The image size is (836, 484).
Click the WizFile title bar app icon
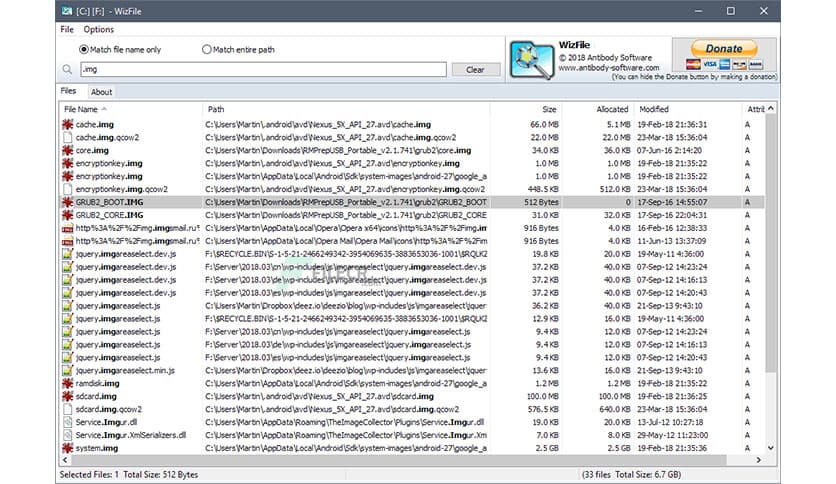coord(67,11)
